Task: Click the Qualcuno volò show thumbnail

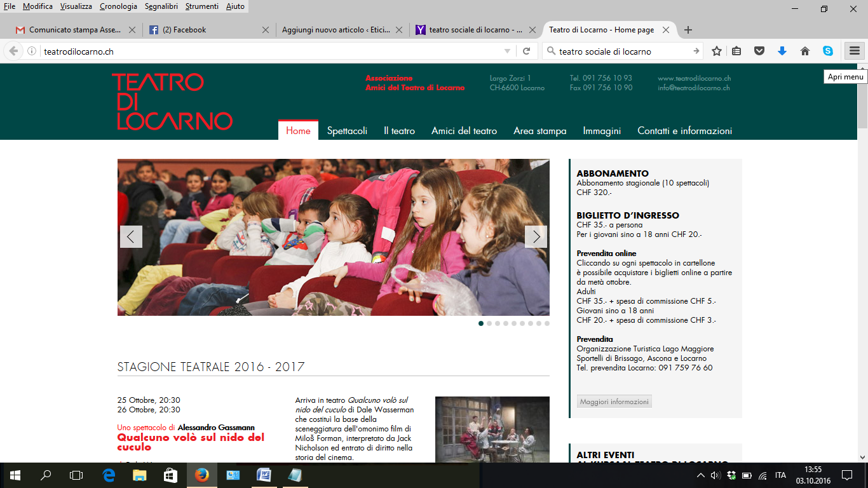Action: [492, 430]
